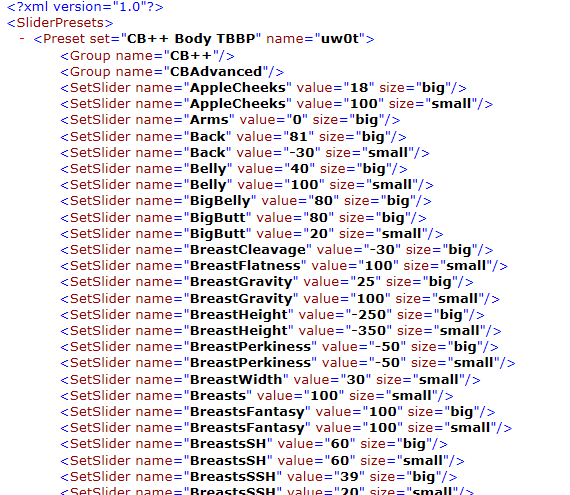Select the xml version declaration line

coord(85,7)
